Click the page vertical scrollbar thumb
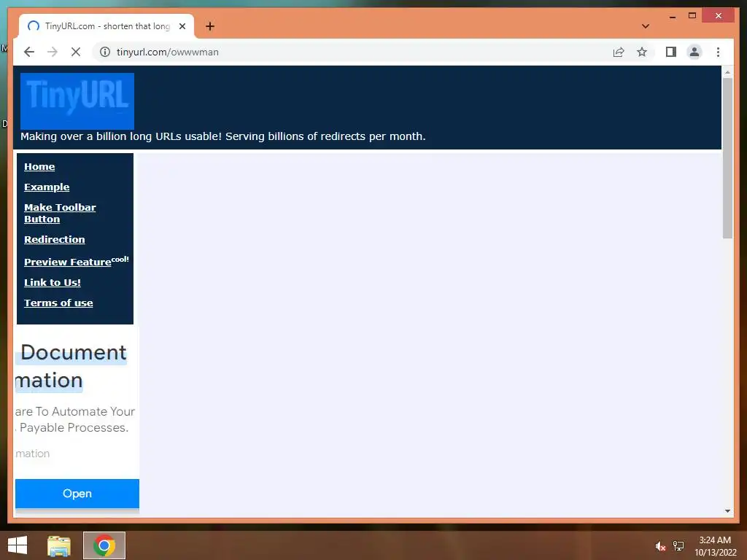The width and height of the screenshot is (747, 560). pyautogui.click(x=727, y=157)
